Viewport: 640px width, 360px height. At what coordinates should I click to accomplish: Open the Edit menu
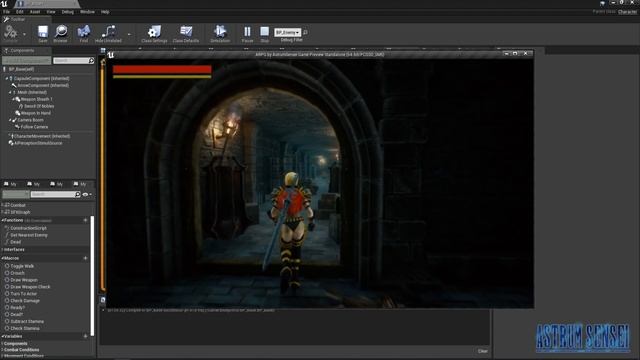point(20,12)
